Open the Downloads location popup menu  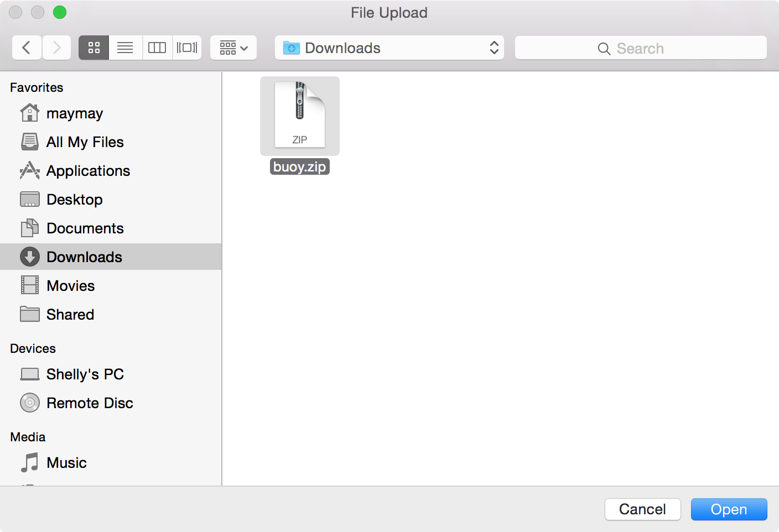389,48
